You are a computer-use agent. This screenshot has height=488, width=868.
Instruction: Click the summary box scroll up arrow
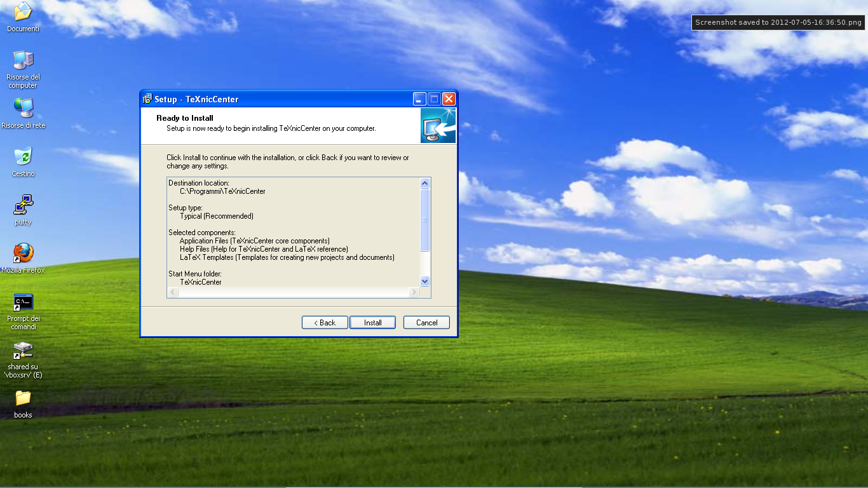click(x=425, y=183)
